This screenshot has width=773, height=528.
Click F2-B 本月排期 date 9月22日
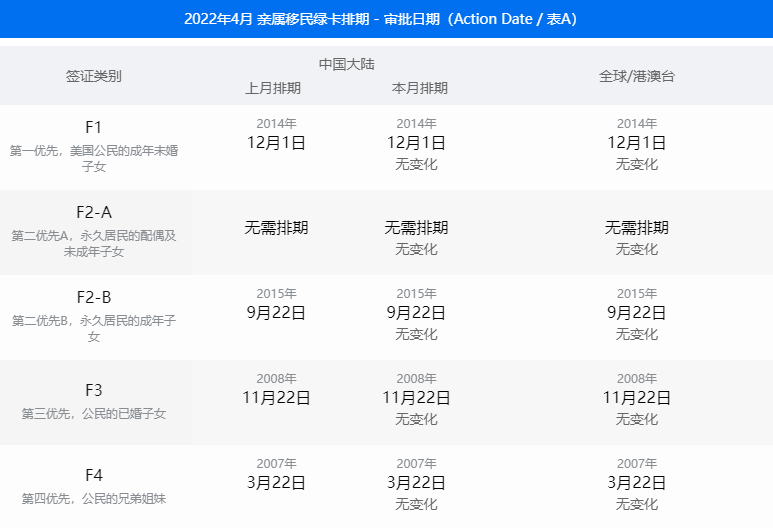click(x=416, y=313)
